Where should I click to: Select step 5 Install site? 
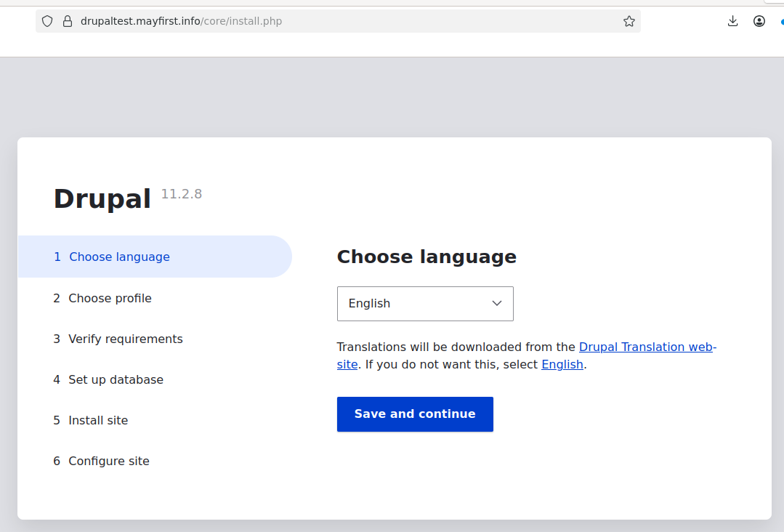(x=91, y=421)
